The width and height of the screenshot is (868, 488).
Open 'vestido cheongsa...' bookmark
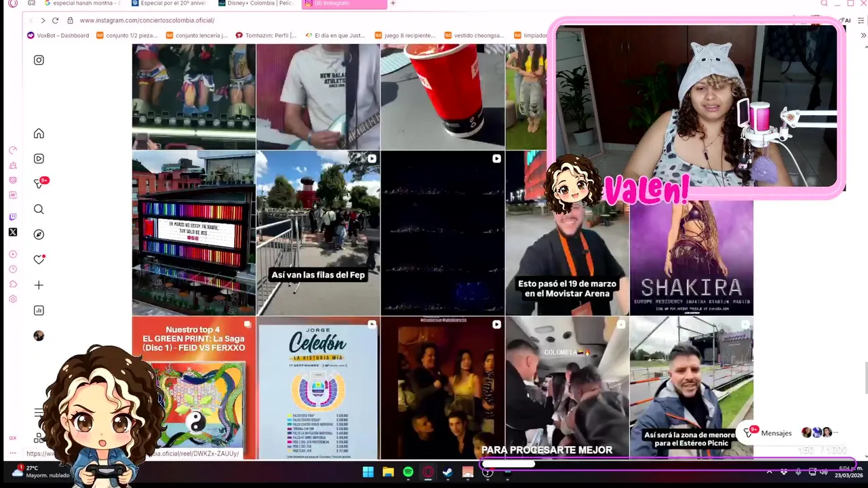click(475, 35)
